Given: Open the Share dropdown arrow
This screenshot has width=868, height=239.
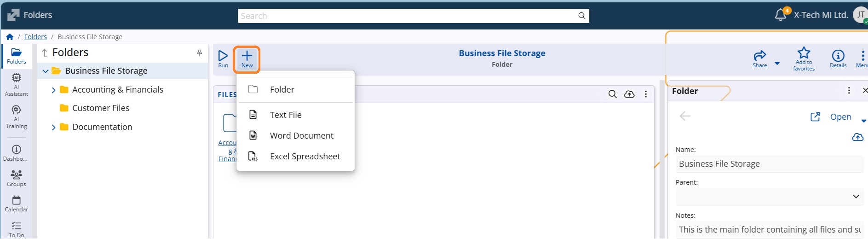Looking at the screenshot, I should pyautogui.click(x=777, y=64).
